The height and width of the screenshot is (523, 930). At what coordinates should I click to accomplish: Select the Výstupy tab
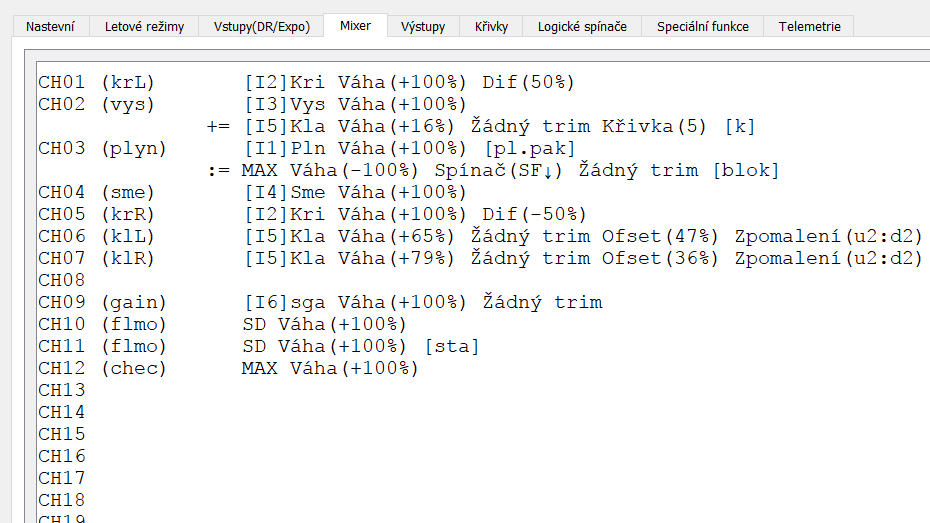423,27
